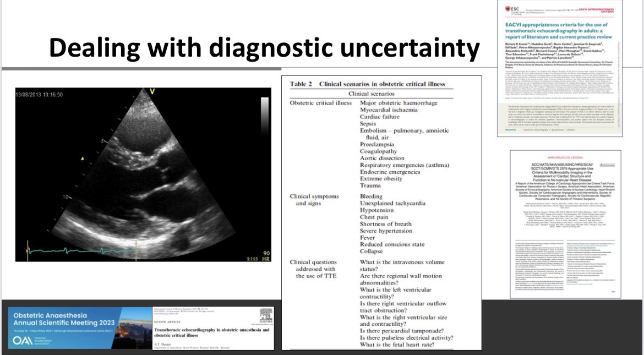Image resolution: width=644 pixels, height=355 pixels.
Task: Click the slide title 'Dealing with diagnostic uncertainty'
Action: click(x=264, y=47)
